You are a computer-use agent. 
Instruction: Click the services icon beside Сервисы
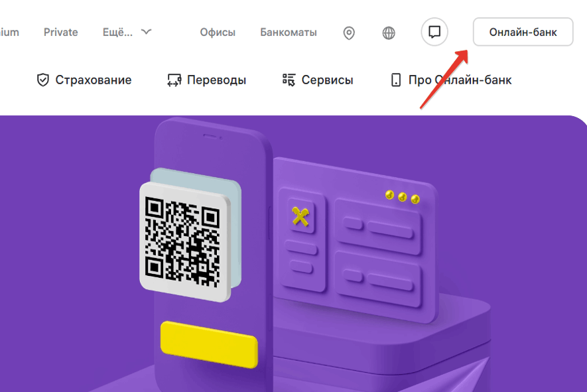[288, 80]
